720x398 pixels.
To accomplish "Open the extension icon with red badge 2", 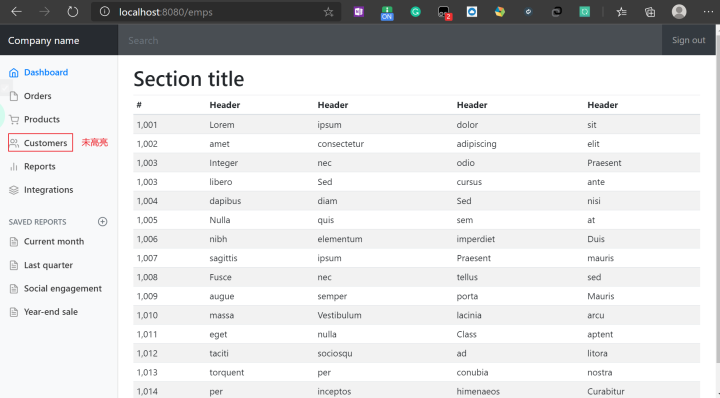I will tap(444, 13).
